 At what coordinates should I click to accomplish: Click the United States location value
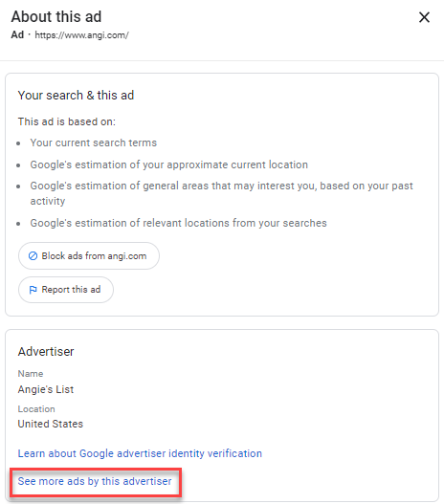(x=51, y=424)
